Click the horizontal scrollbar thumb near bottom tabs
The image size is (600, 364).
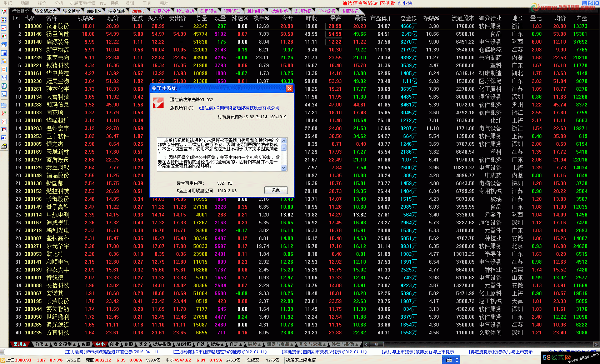pos(376,344)
